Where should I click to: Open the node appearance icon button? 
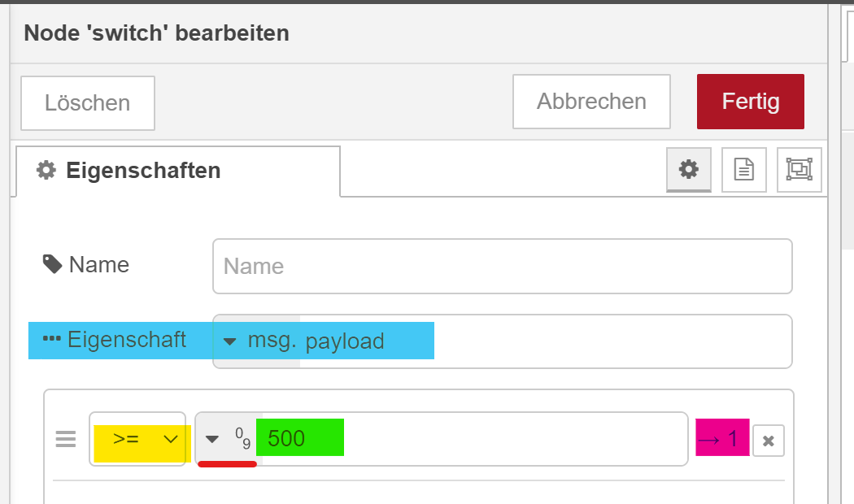[x=799, y=170]
